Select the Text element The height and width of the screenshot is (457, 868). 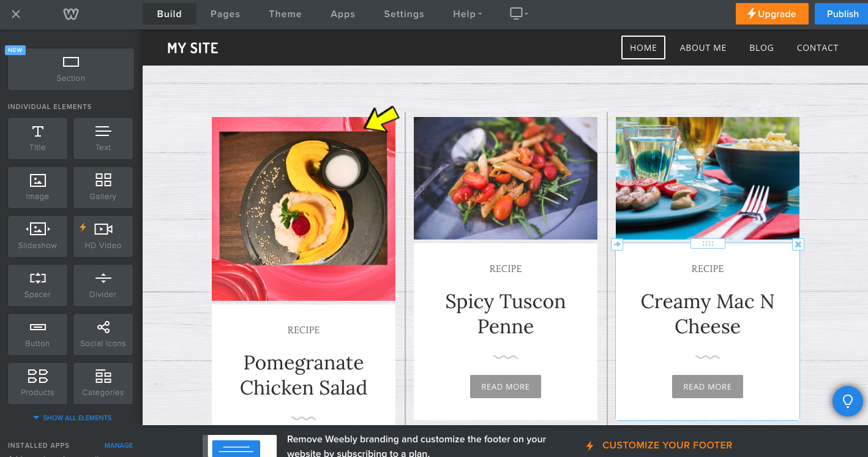(103, 138)
